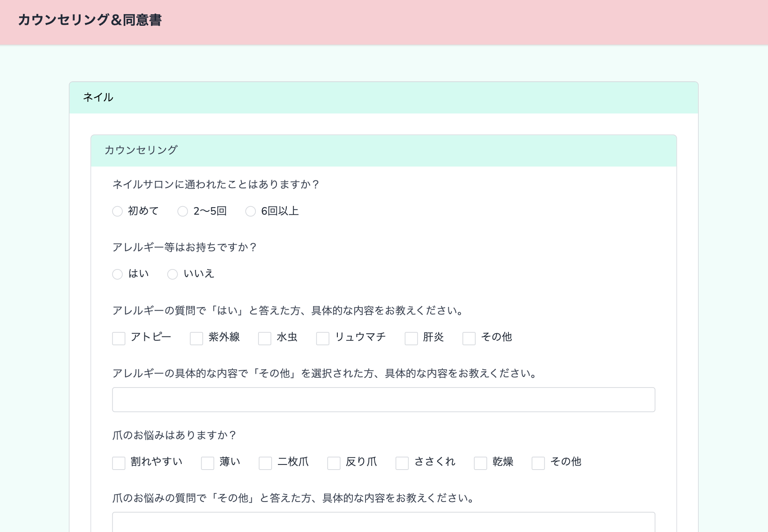This screenshot has width=768, height=532.
Task: Check その他 under allergy details
Action: [469, 338]
